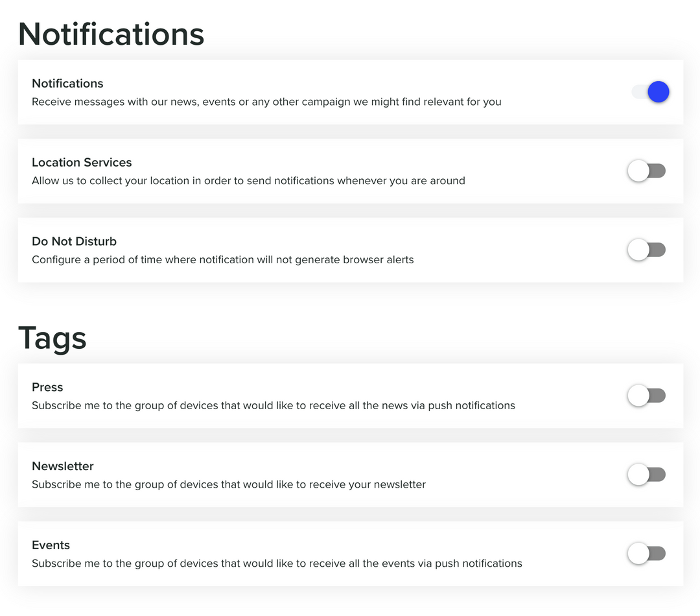Click the Do Not Disturb settings card
Screen dimensions: 700x616
tap(350, 250)
